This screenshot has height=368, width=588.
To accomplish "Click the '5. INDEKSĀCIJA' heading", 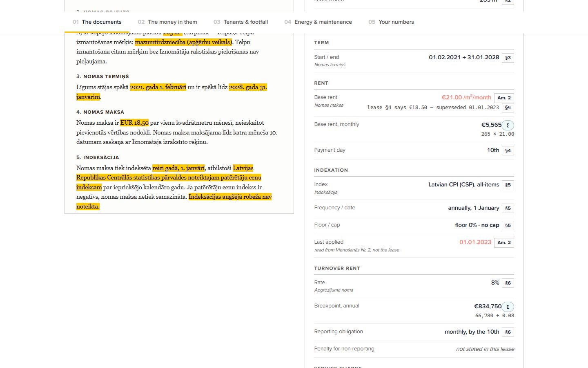I will (98, 157).
